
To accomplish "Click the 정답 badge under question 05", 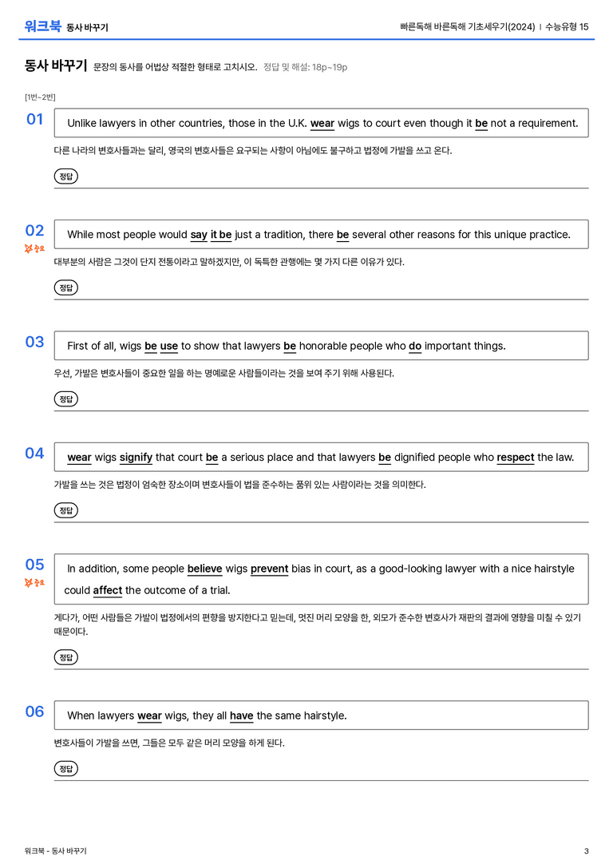I will [x=65, y=657].
